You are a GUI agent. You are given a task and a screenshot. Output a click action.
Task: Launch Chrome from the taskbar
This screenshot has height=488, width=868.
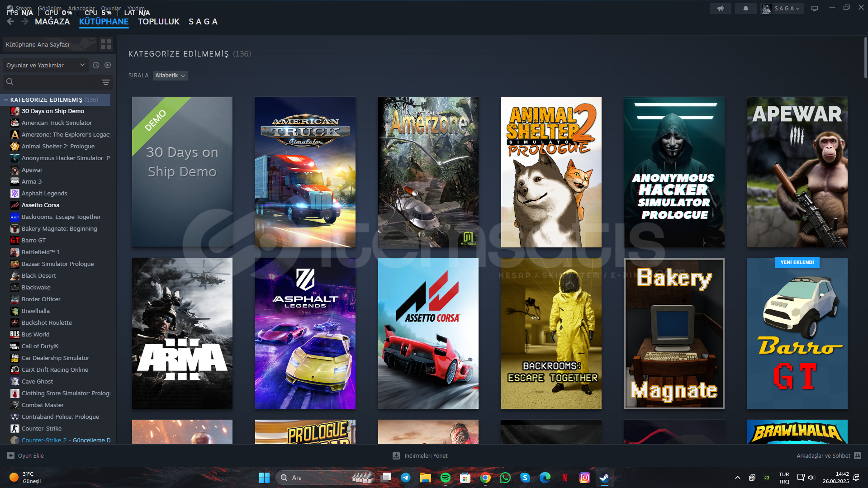click(x=485, y=478)
